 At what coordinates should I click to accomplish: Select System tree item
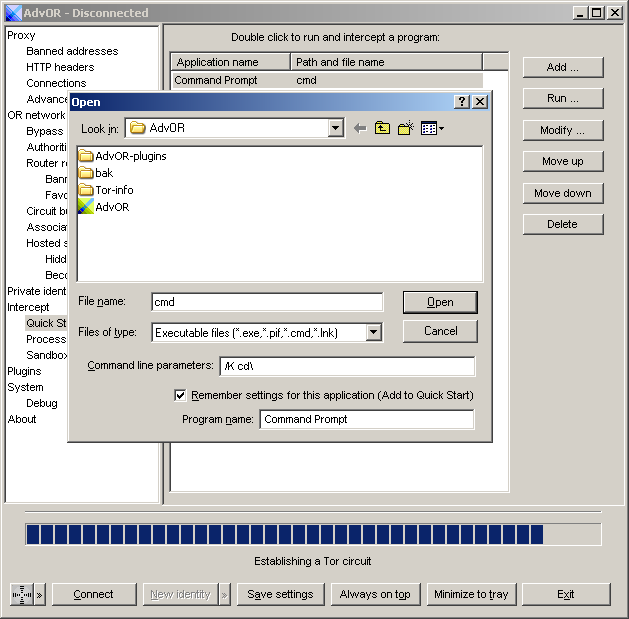25,387
